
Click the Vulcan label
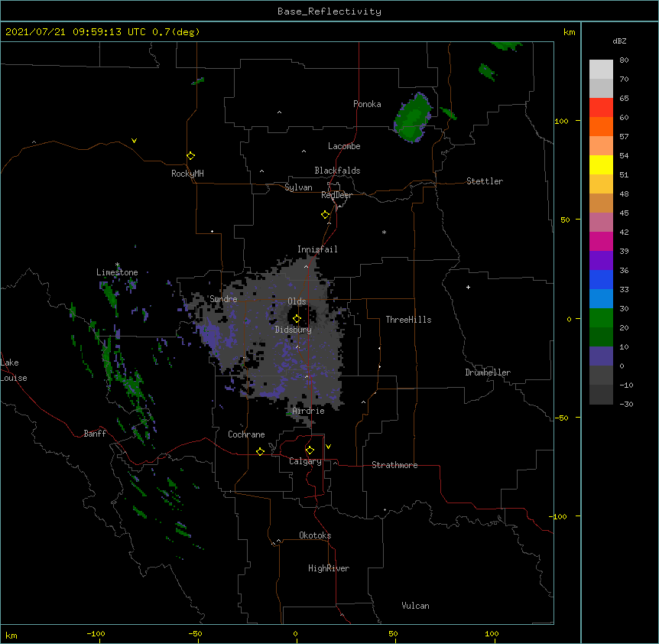(415, 606)
